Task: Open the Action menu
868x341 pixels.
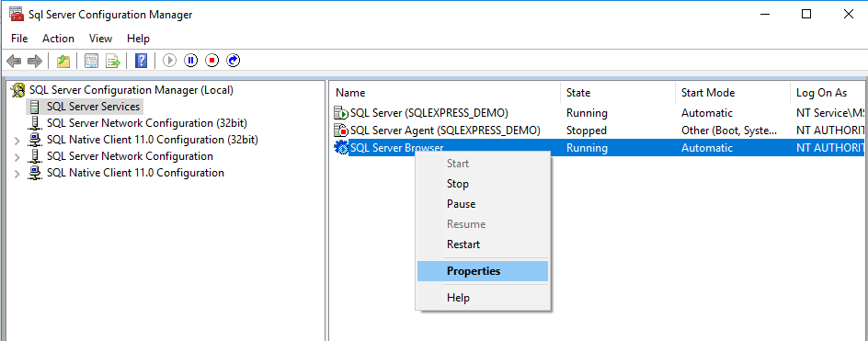Action: 58,39
